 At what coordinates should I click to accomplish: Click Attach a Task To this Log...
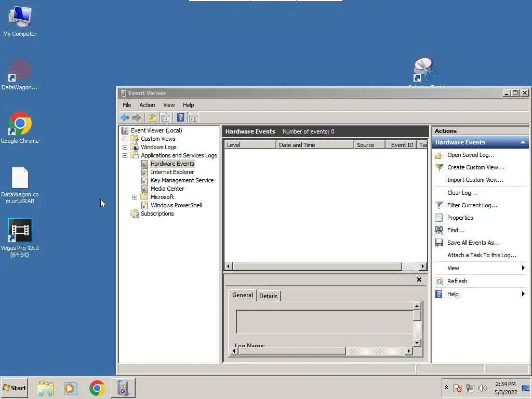pos(482,255)
